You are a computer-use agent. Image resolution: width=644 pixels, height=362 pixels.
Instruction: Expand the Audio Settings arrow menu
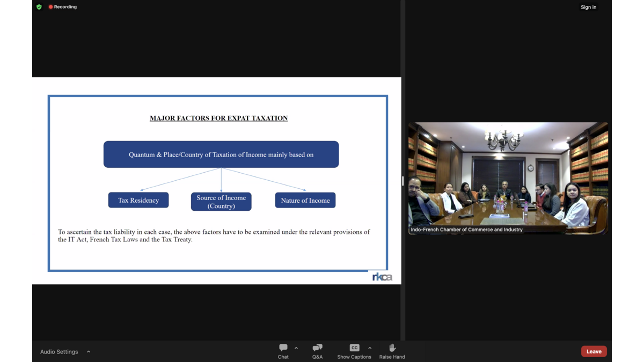(x=89, y=352)
